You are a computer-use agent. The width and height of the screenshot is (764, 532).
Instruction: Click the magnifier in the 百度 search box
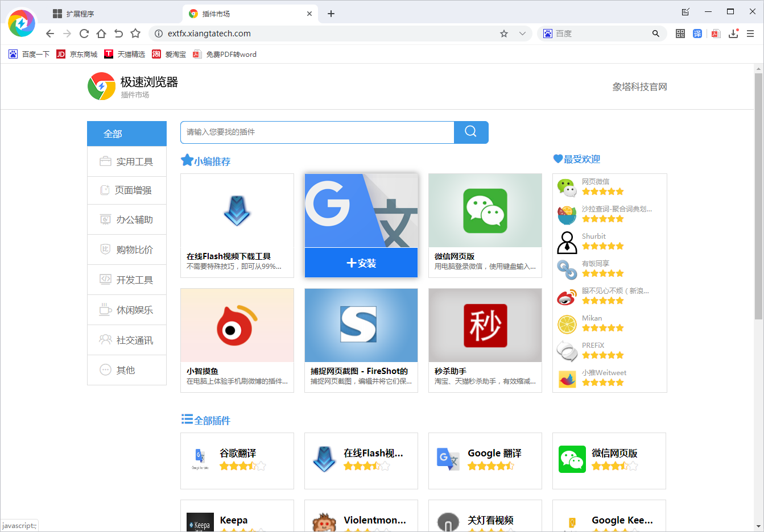(x=656, y=34)
